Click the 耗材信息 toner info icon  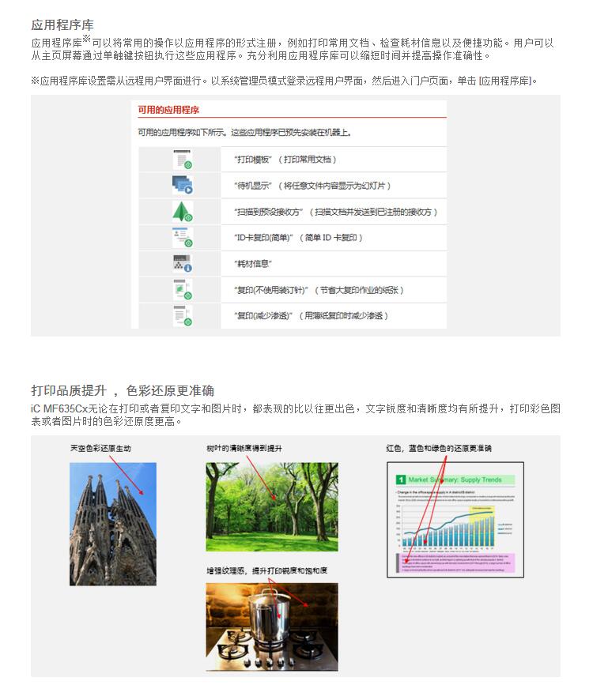click(183, 263)
